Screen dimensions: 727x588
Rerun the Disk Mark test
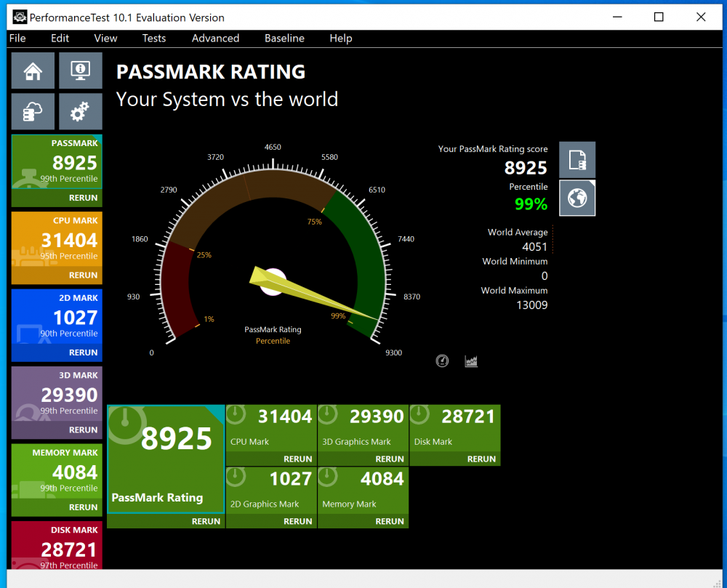481,459
